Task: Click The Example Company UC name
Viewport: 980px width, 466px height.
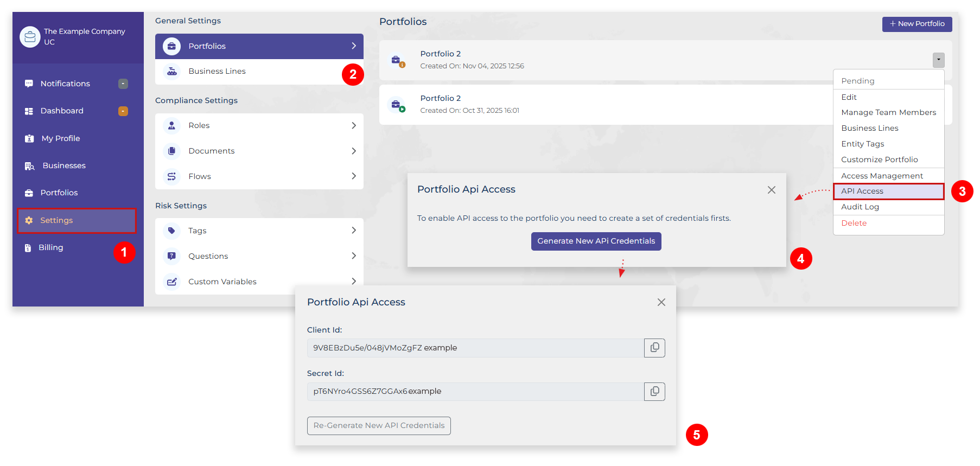Action: 85,37
